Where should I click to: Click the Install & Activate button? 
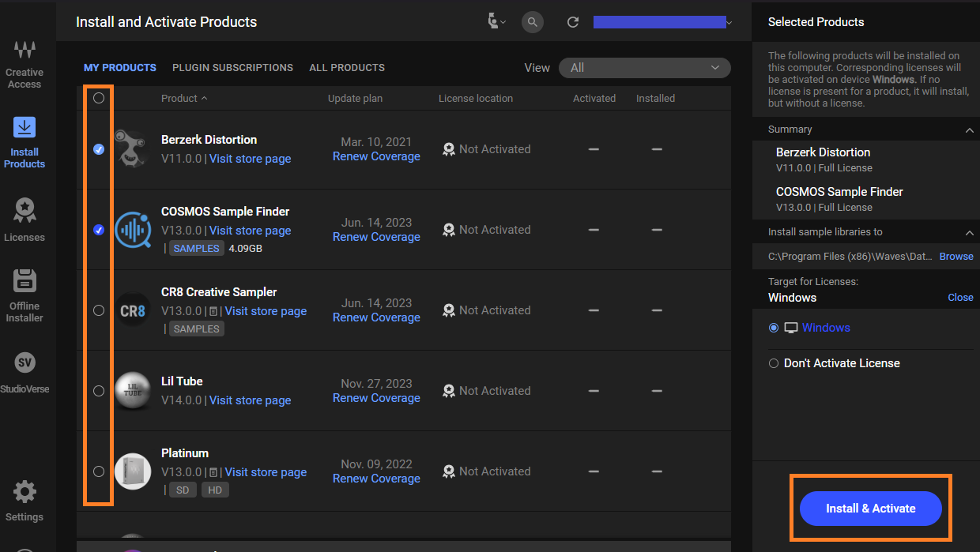point(870,509)
